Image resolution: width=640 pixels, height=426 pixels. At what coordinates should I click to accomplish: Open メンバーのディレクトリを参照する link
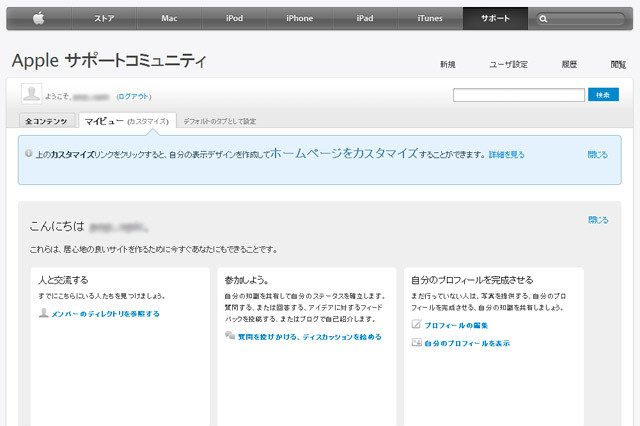point(105,314)
